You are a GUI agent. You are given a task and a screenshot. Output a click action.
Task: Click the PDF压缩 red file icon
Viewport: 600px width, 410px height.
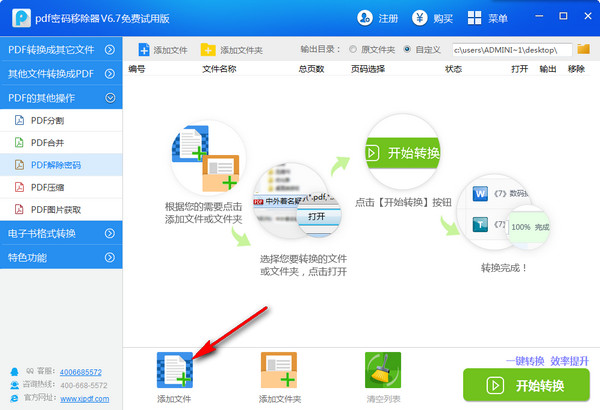click(x=19, y=187)
